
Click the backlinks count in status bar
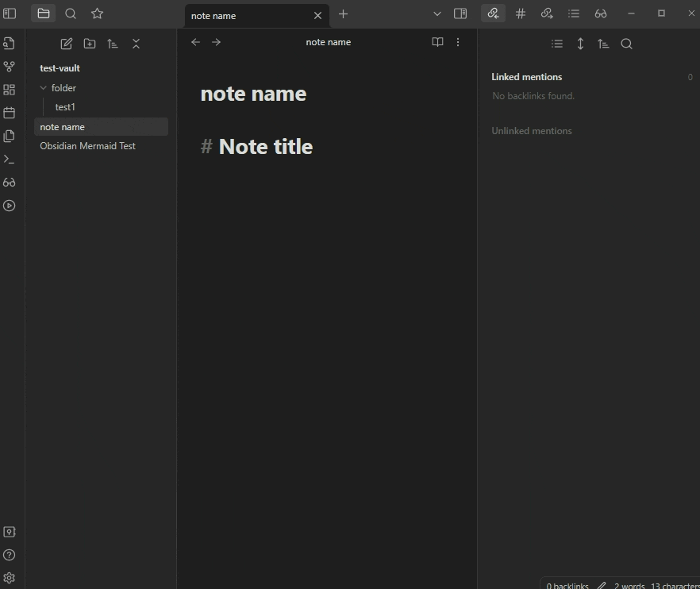coord(567,584)
